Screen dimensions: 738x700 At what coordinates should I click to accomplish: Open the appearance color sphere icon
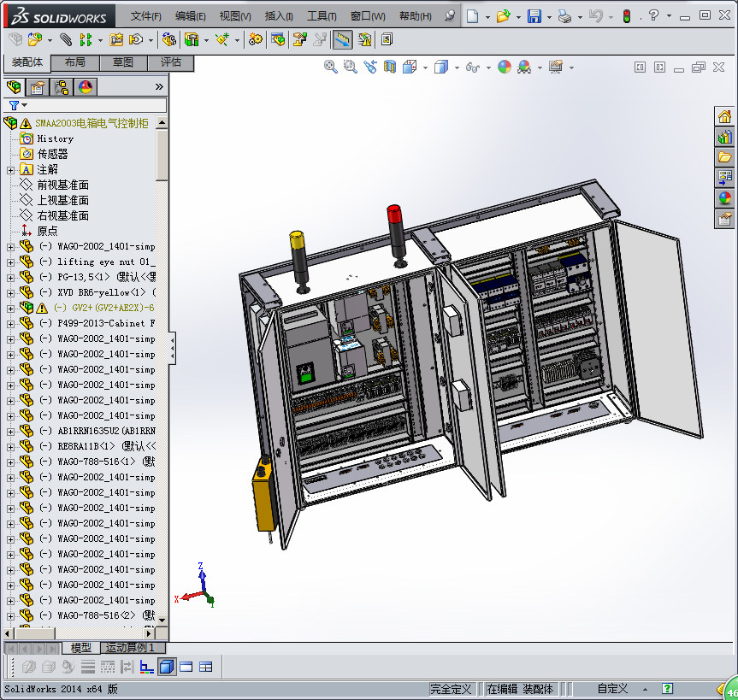pos(505,67)
